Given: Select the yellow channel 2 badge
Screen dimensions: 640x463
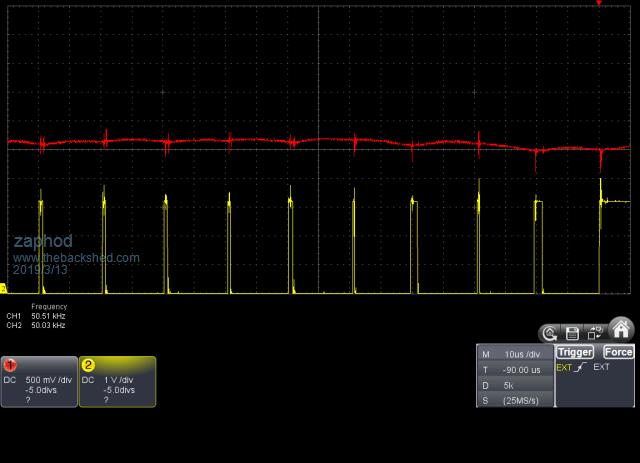Looking at the screenshot, I should (87, 365).
